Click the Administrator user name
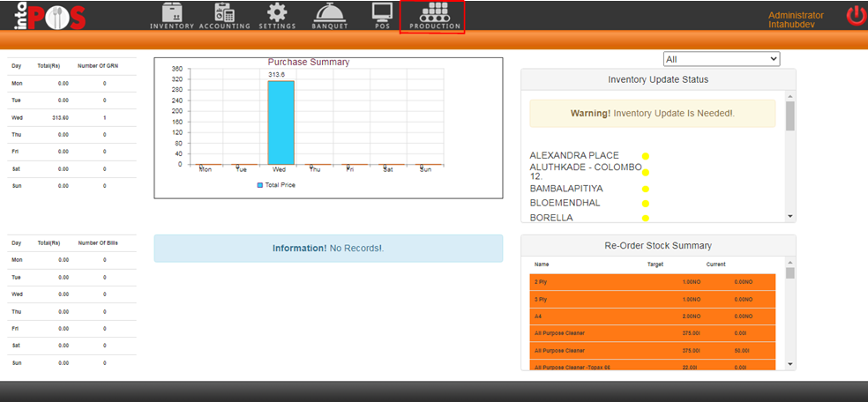 pyautogui.click(x=796, y=15)
